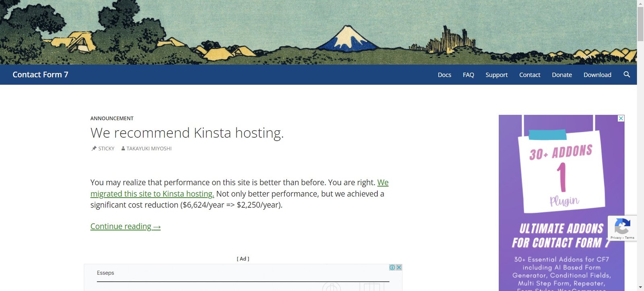
Task: Go to the Download page
Action: (597, 75)
